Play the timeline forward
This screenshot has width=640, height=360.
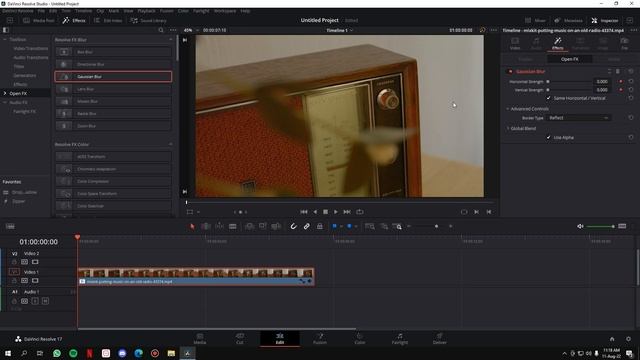pos(336,212)
